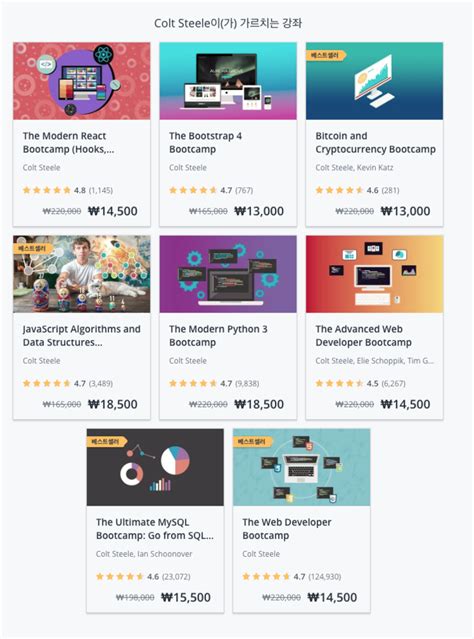The height and width of the screenshot is (639, 474).
Task: Click instructor names under Bitcoin Bootcamp
Action: [x=354, y=167]
